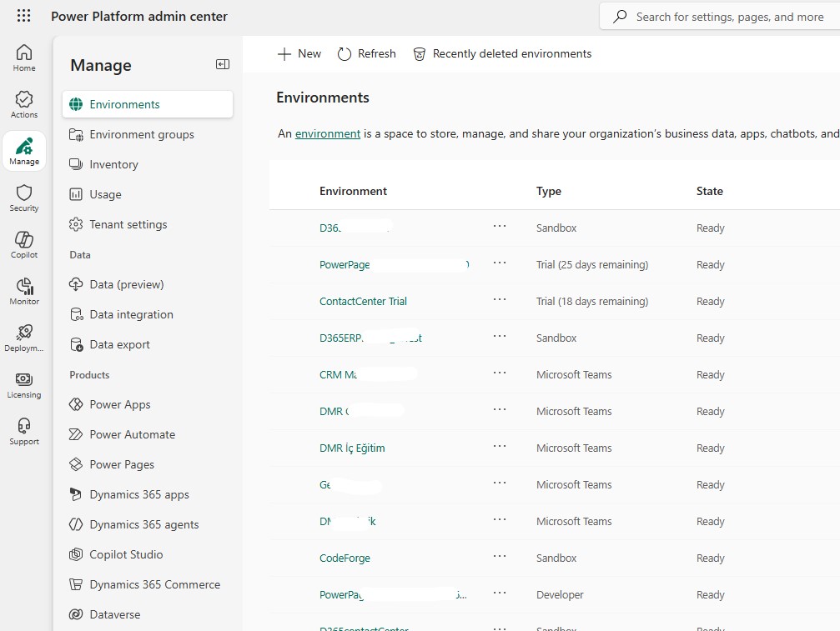Open more options for D365ERP sandbox row
The height and width of the screenshot is (631, 840).
tap(500, 336)
